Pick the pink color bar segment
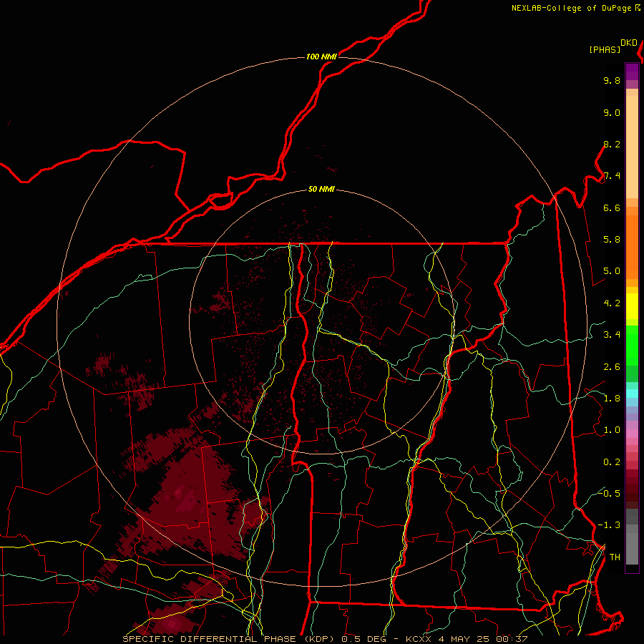This screenshot has width=644, height=644. coord(632,434)
